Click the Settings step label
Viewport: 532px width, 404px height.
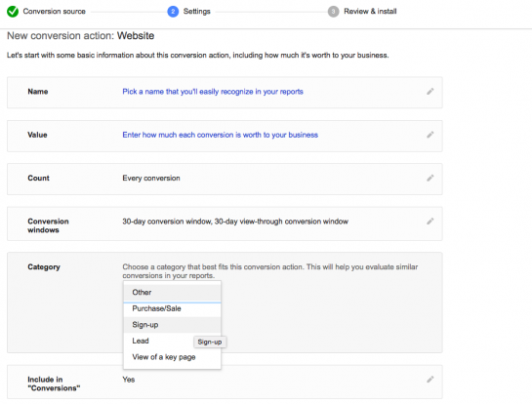pyautogui.click(x=197, y=12)
